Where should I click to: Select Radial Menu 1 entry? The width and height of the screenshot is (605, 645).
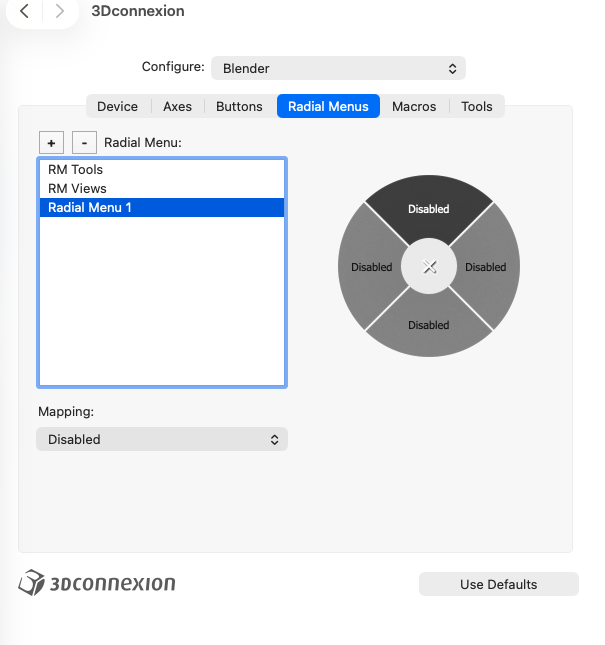pos(162,207)
